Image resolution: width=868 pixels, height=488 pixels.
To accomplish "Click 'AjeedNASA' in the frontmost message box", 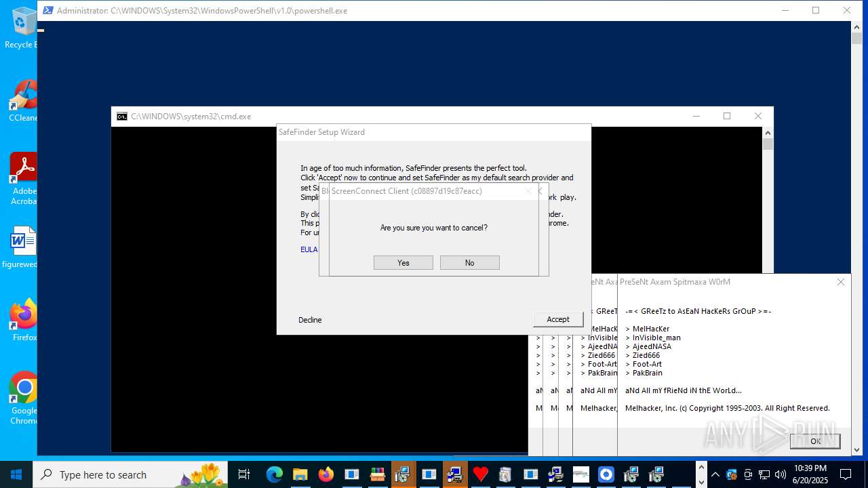I will pyautogui.click(x=652, y=346).
